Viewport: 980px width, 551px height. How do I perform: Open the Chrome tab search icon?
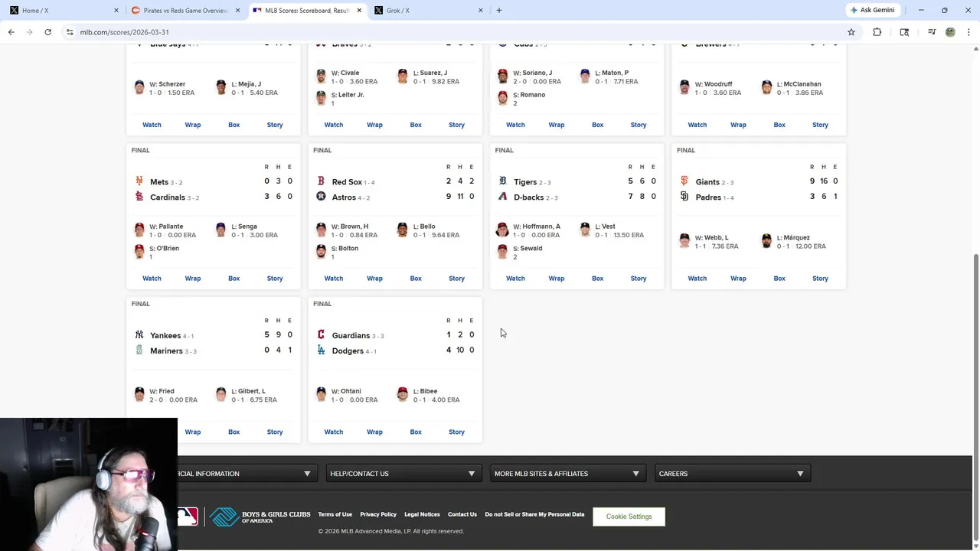(x=904, y=32)
